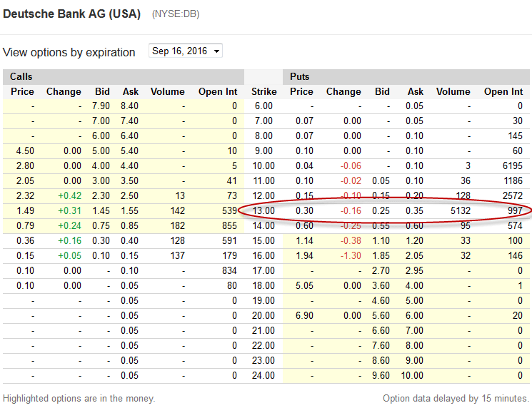Select call volume 137
This screenshot has height=408, width=532.
[x=177, y=255]
